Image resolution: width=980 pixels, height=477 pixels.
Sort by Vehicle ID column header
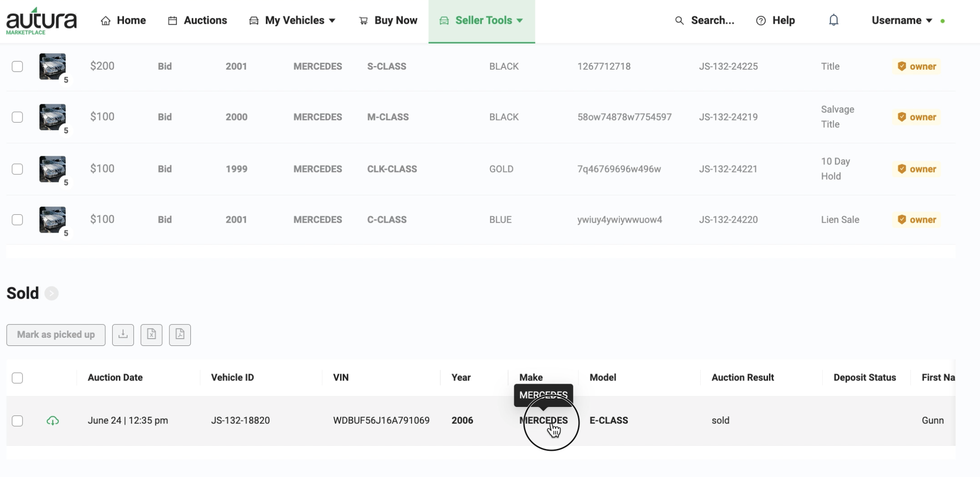click(232, 378)
